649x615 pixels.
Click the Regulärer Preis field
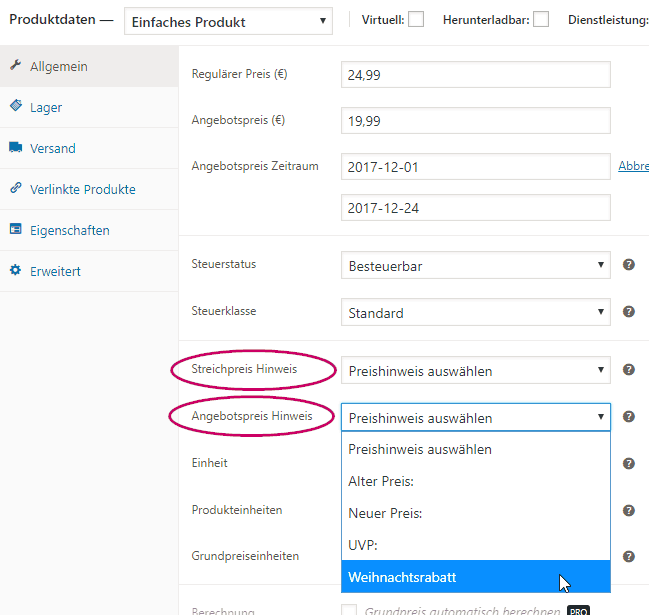point(476,74)
